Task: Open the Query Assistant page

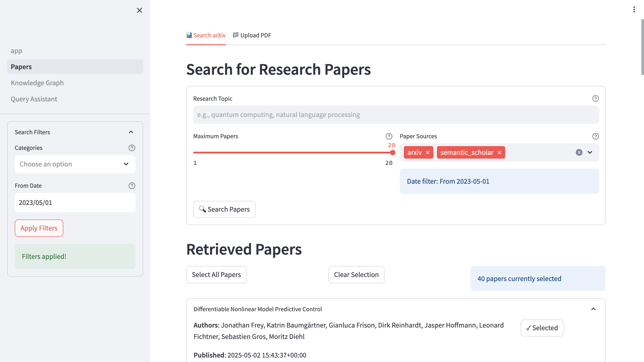Action: point(75,99)
